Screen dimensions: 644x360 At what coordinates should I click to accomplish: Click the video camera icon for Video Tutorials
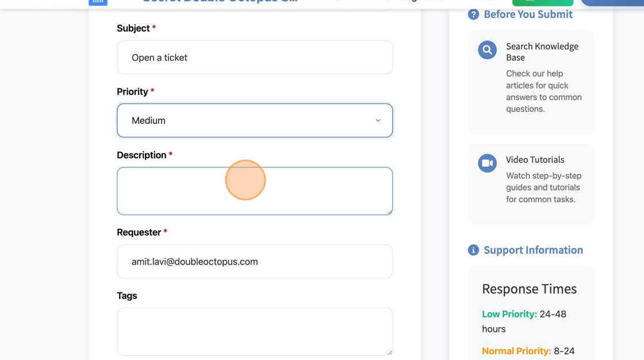point(487,163)
